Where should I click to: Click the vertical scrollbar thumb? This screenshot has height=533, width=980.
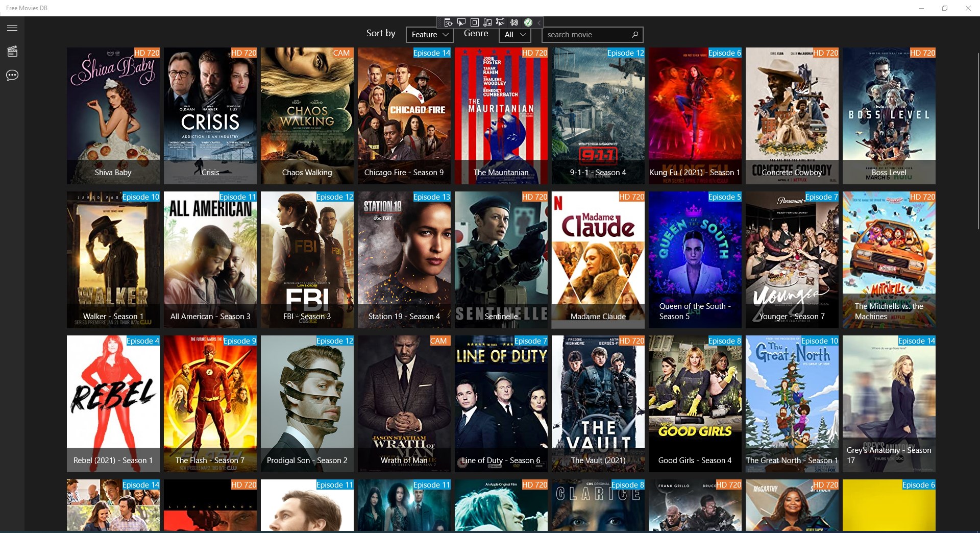click(x=977, y=140)
